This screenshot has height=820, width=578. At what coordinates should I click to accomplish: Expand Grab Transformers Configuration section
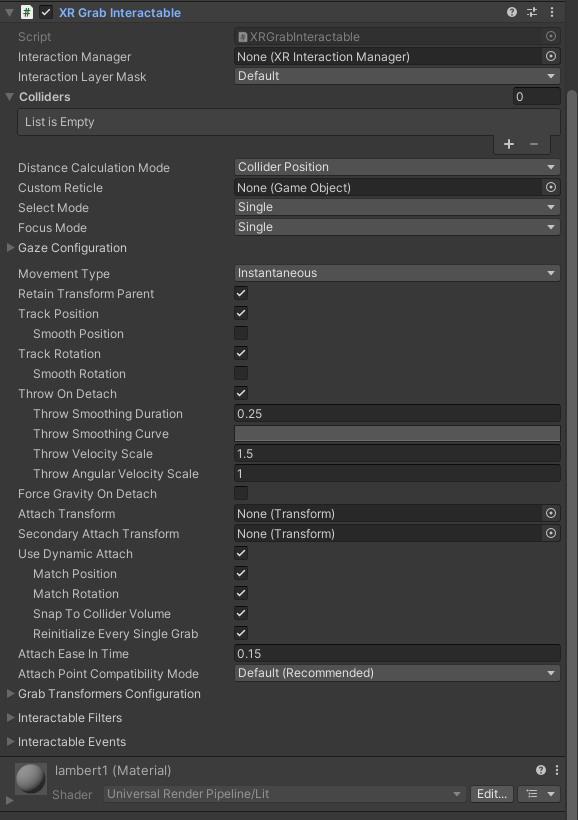pos(10,694)
